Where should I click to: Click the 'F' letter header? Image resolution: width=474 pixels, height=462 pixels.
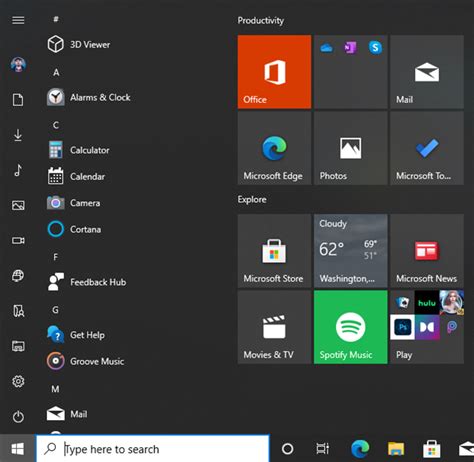click(x=56, y=257)
